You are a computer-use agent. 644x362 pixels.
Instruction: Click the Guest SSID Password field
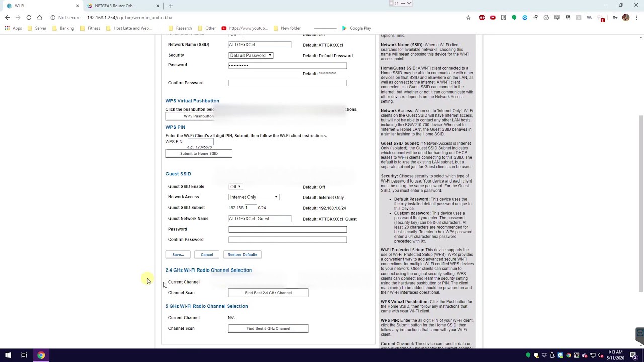click(x=287, y=229)
